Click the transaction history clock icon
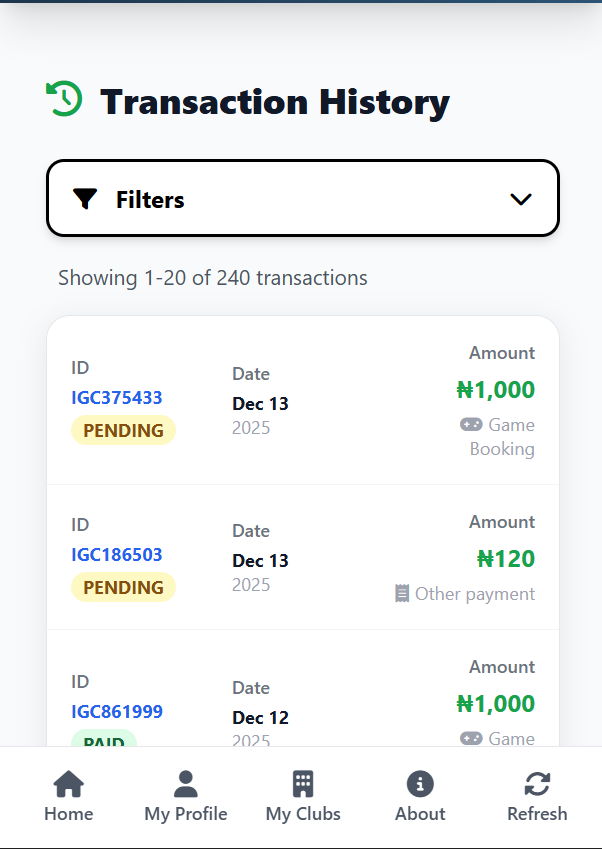Image resolution: width=602 pixels, height=849 pixels. [x=64, y=99]
